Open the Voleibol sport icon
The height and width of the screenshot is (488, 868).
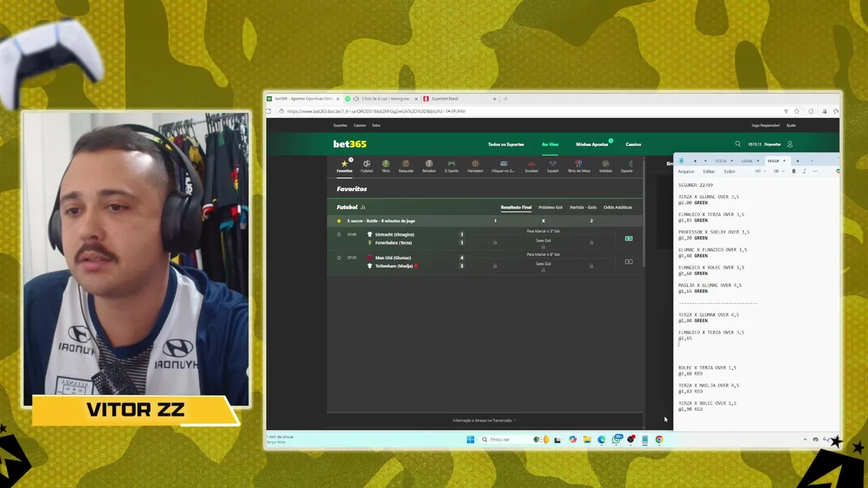pyautogui.click(x=606, y=165)
